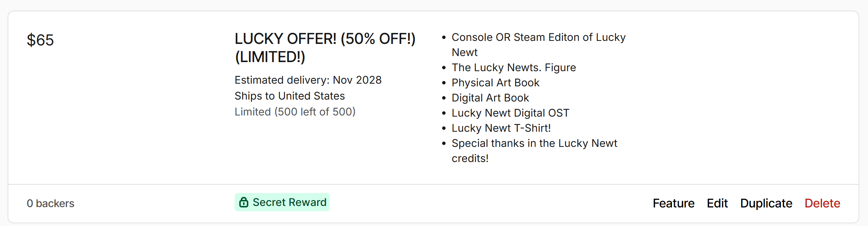Click the Console OR Steam Edition list item
This screenshot has width=868, height=226.
pyautogui.click(x=538, y=37)
